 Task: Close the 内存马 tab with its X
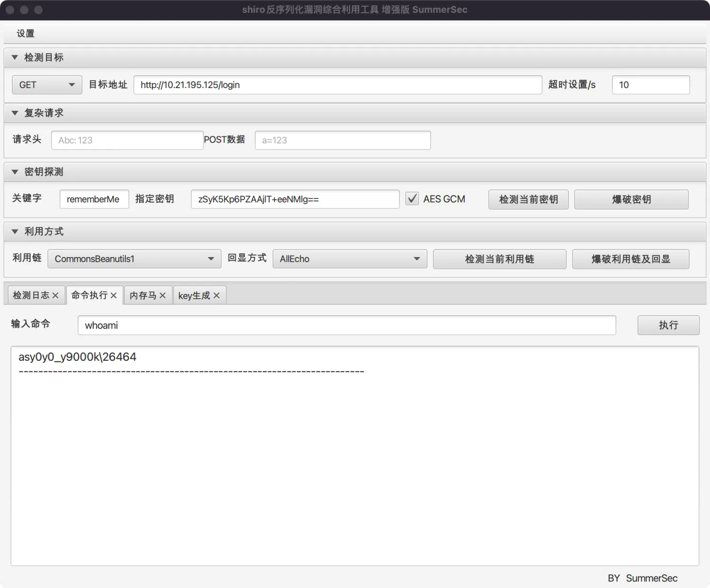pos(162,295)
